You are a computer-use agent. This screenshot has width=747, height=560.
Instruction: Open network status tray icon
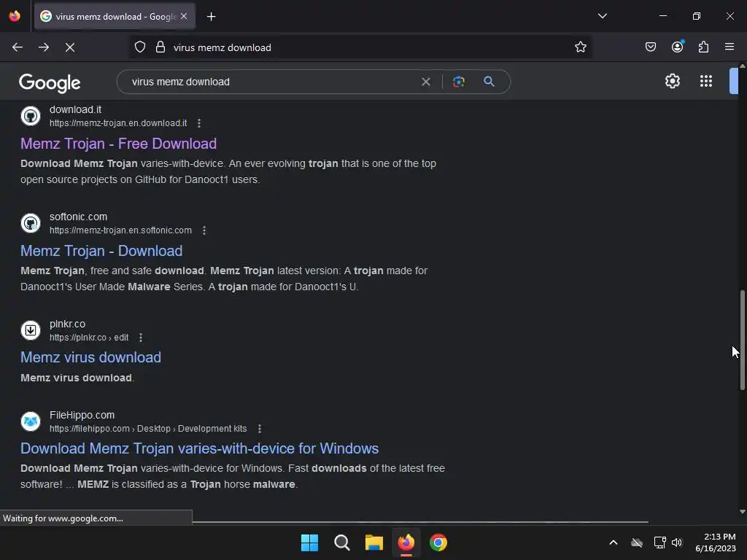(659, 542)
